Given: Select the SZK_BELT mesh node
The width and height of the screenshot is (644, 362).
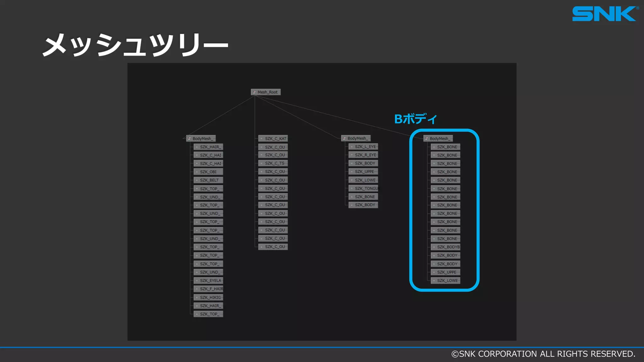Looking at the screenshot, I should (209, 180).
